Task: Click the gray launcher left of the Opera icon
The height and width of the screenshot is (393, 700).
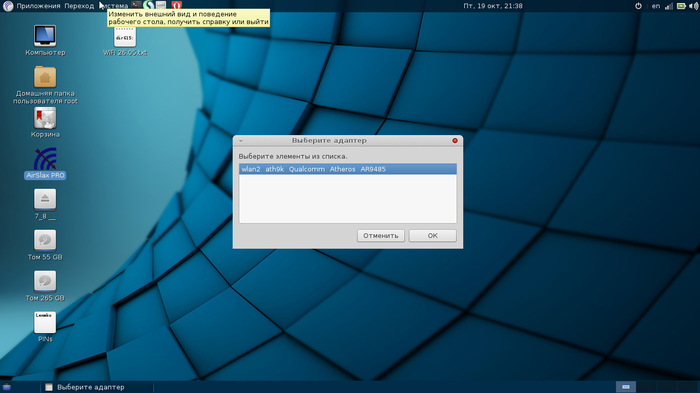Action: point(161,5)
